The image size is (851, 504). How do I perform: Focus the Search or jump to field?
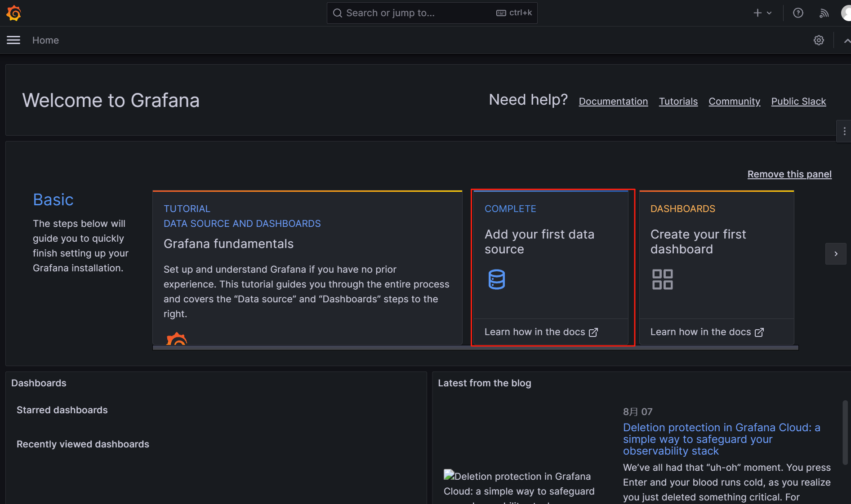[432, 13]
